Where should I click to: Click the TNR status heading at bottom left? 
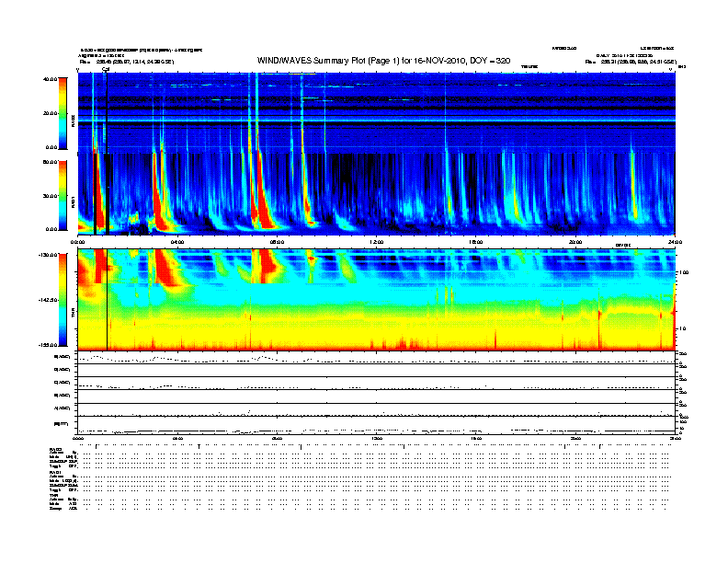(54, 495)
